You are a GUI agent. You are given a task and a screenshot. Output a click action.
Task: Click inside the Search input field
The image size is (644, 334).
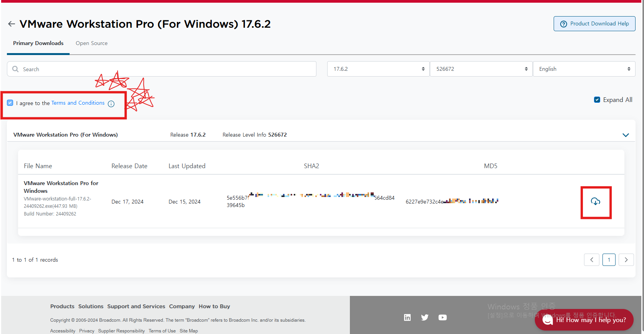(x=161, y=69)
